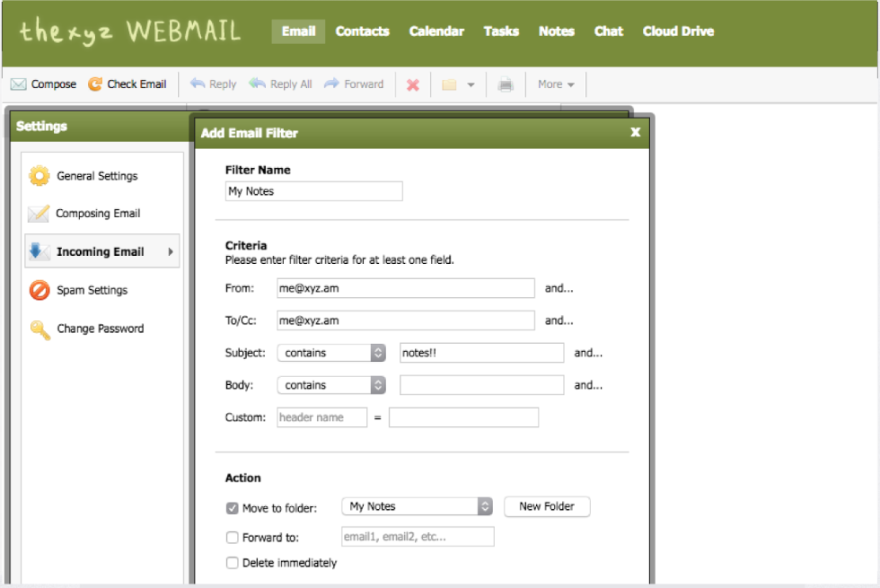
Task: Uncheck the Move to folder checkbox
Action: pyautogui.click(x=233, y=508)
